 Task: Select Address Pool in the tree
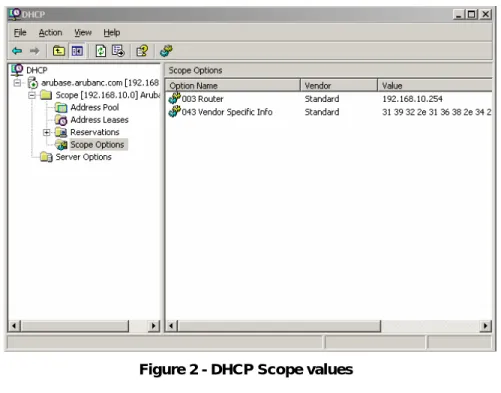95,107
